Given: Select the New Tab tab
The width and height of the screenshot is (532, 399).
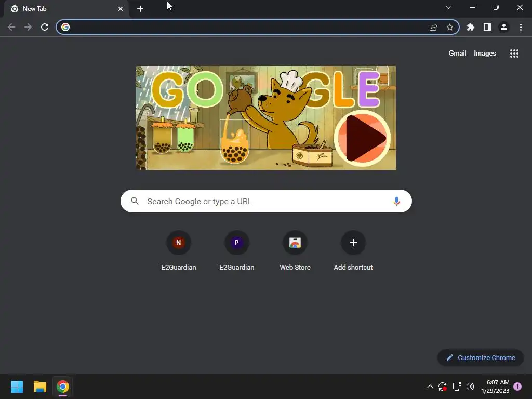Looking at the screenshot, I should [x=66, y=9].
